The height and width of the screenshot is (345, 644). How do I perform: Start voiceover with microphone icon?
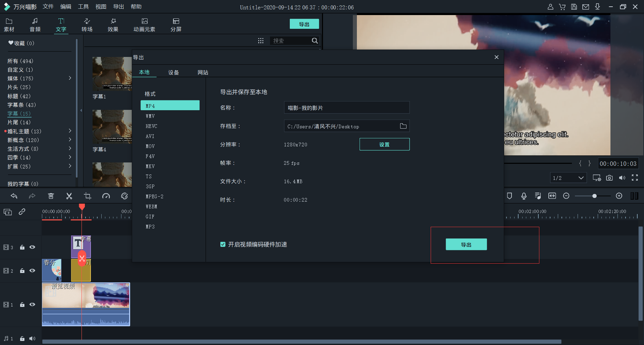(x=524, y=196)
